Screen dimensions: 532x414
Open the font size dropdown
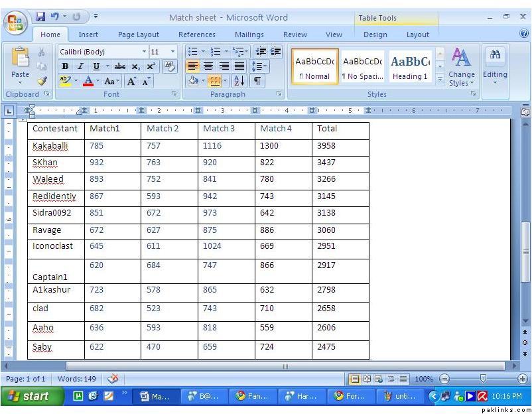coord(173,52)
